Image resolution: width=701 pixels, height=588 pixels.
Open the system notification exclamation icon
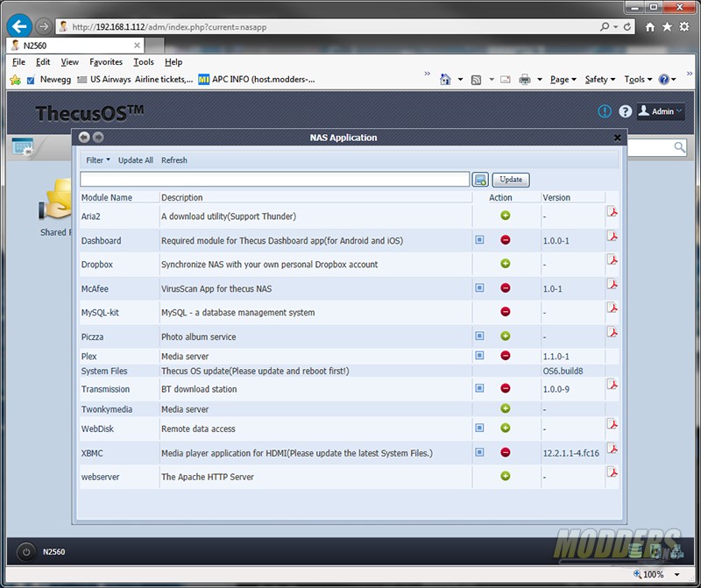pos(605,111)
